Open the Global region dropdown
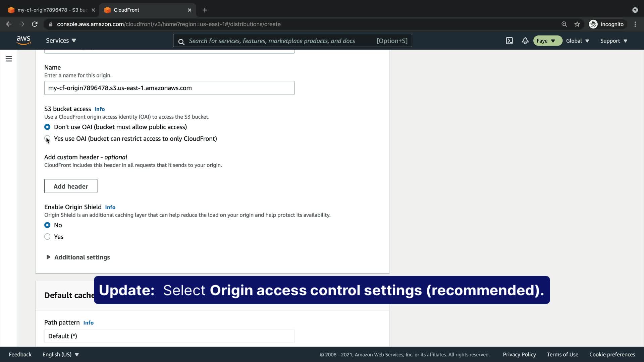This screenshot has height=362, width=644. click(577, 41)
